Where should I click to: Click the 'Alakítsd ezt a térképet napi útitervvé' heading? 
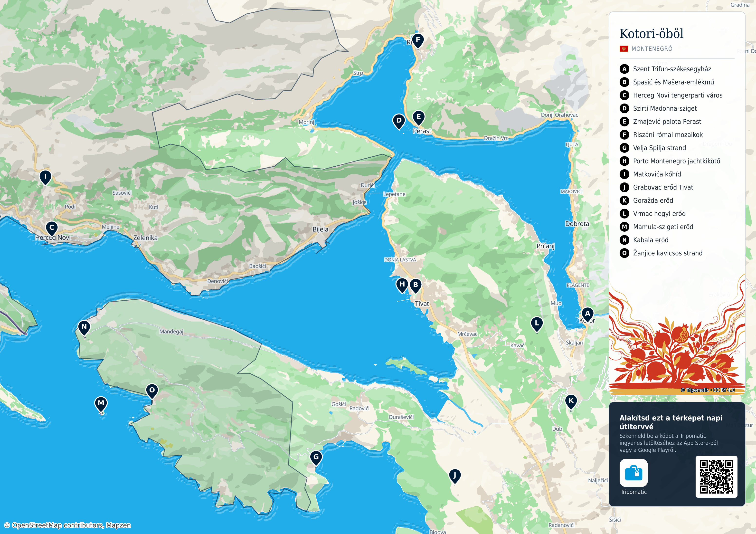[671, 422]
